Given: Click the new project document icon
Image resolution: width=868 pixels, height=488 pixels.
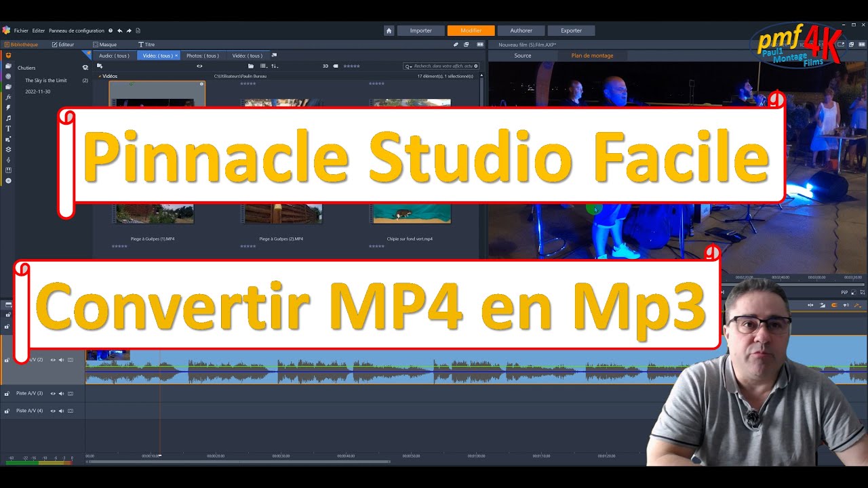Looking at the screenshot, I should click(138, 30).
